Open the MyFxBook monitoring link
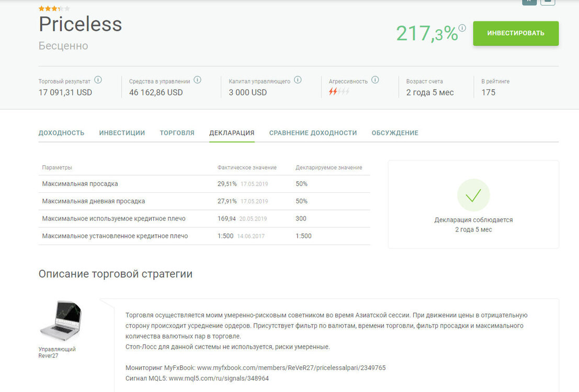Screen dimensions: 579x392 (291, 367)
